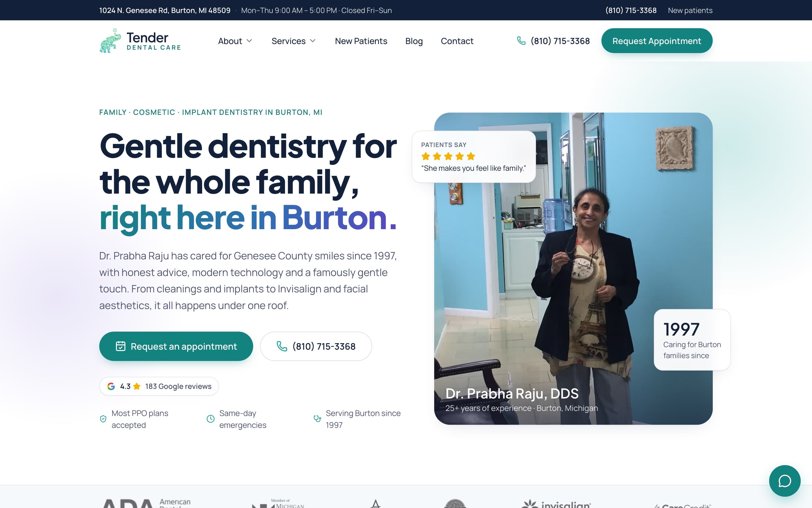
Task: Click the Google G logo
Action: pos(111,386)
